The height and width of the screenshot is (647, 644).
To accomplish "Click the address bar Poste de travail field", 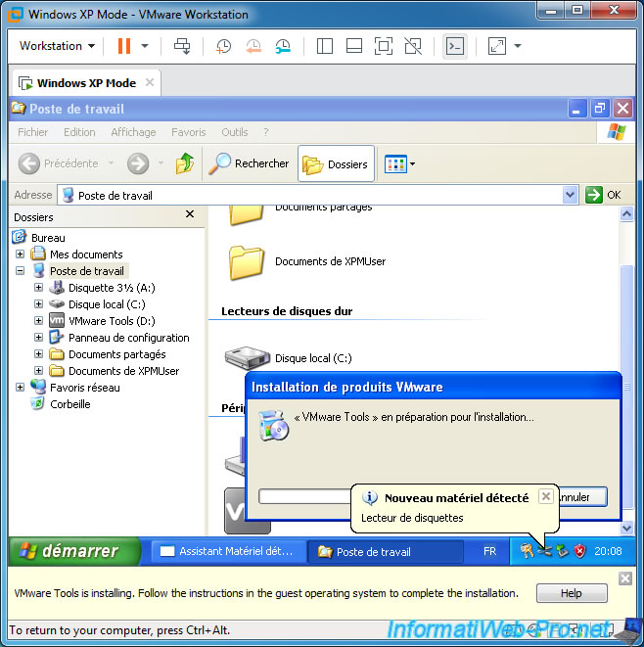I will [311, 195].
